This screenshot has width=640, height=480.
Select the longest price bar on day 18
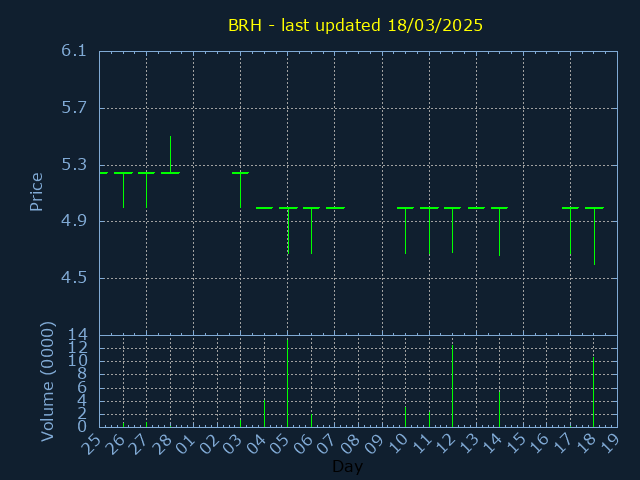[594, 236]
